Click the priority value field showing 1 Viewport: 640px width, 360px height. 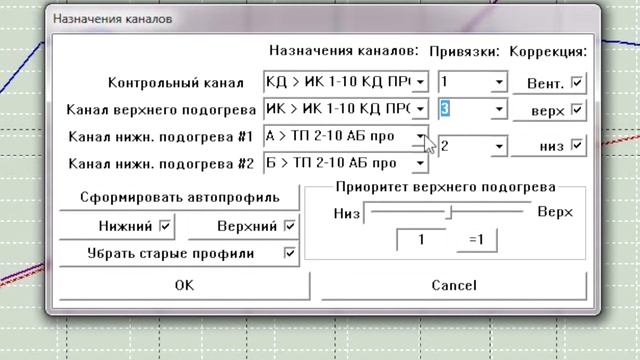pyautogui.click(x=421, y=240)
